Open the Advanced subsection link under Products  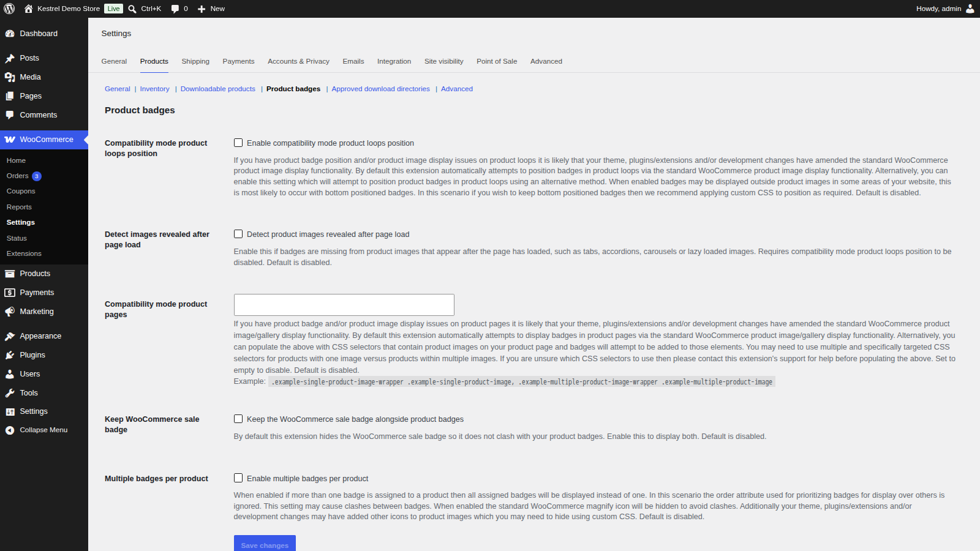coord(457,89)
